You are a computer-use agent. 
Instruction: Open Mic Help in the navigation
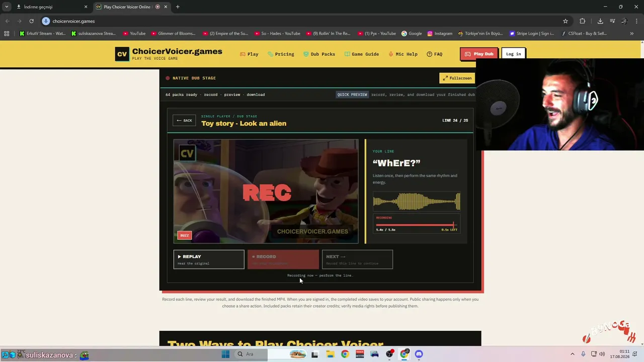point(403,54)
